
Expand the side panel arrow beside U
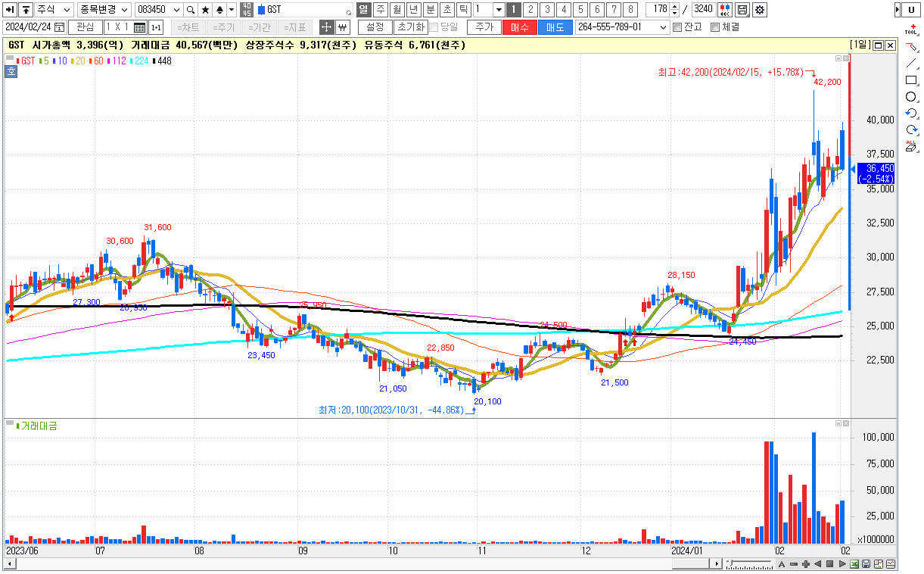pos(898,10)
